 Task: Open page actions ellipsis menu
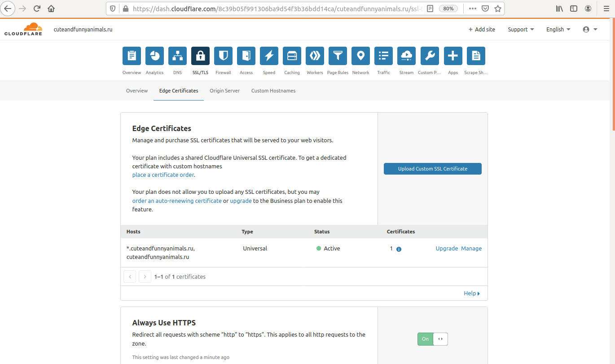tap(473, 8)
